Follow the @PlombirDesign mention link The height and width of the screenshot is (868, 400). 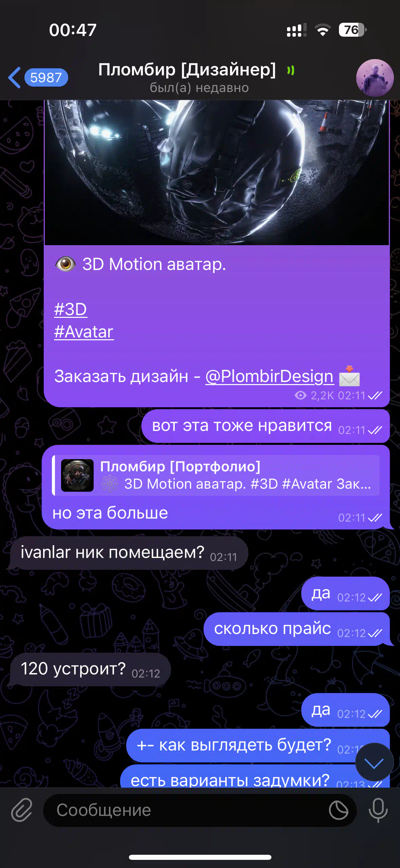269,376
